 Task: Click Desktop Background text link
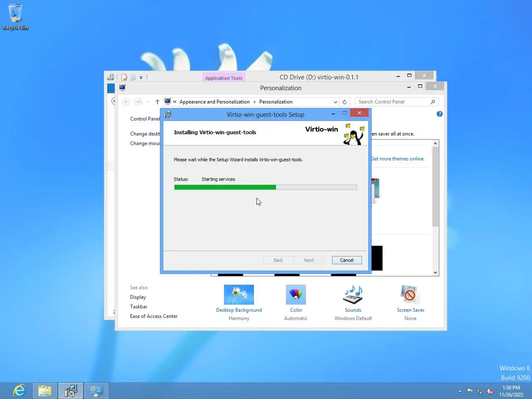(x=239, y=310)
